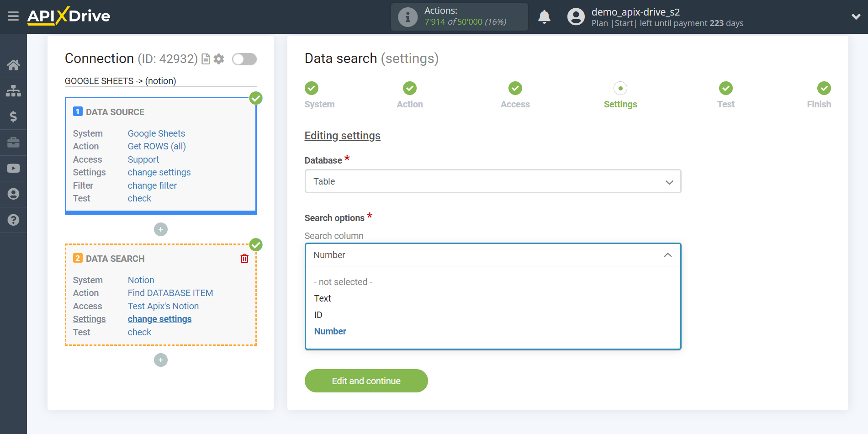Expand the account dropdown chevron
The height and width of the screenshot is (434, 868).
[x=856, y=17]
